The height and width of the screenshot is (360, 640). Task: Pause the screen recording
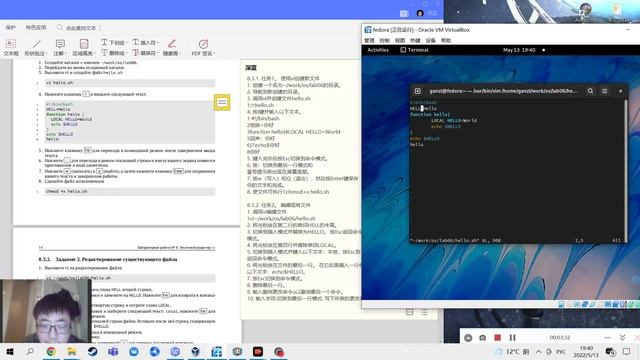pos(512,338)
